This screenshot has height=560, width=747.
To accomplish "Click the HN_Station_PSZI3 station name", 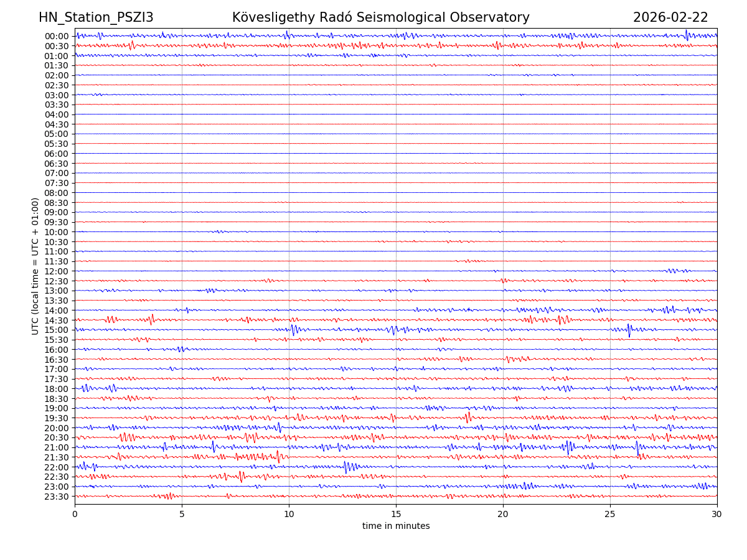I will (x=96, y=18).
